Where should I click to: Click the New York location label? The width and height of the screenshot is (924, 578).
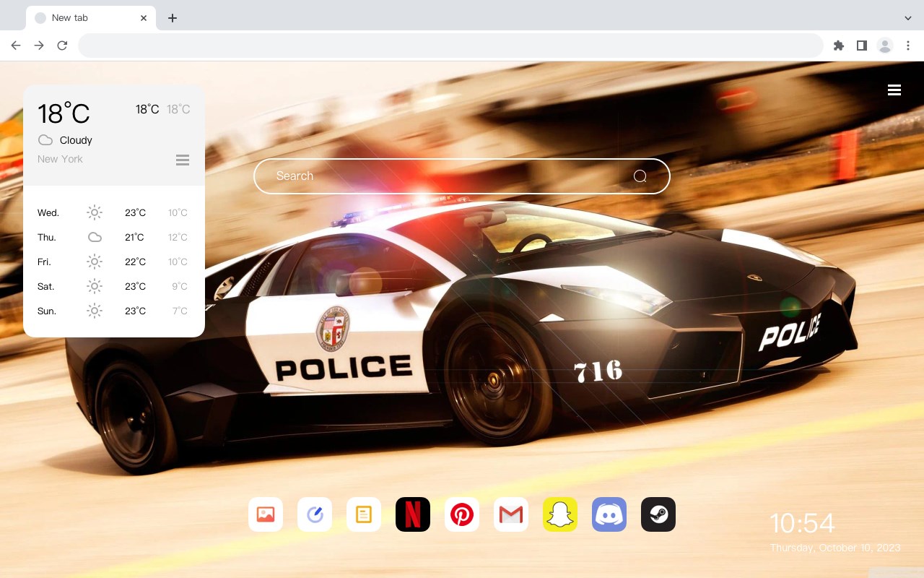pos(60,159)
